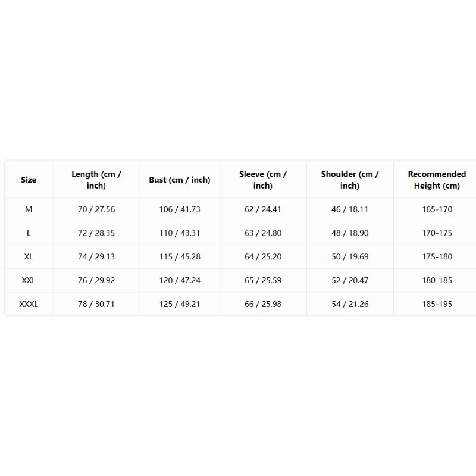Click the Size column header

29,180
